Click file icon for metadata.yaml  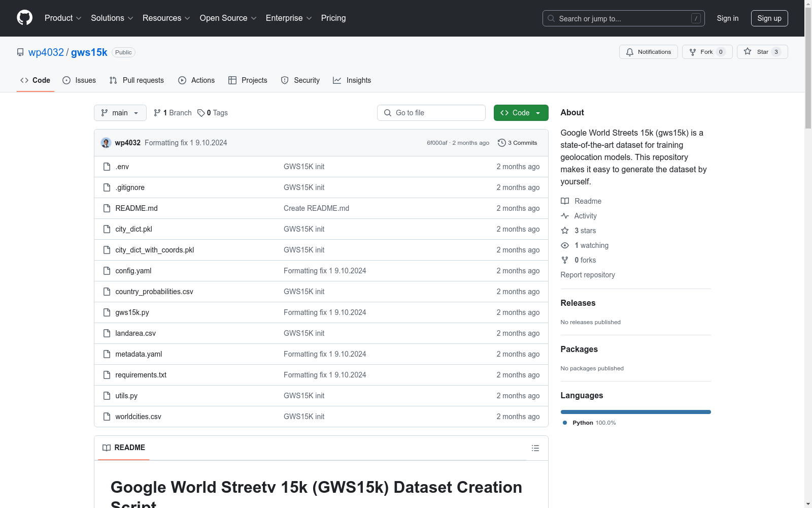(107, 354)
